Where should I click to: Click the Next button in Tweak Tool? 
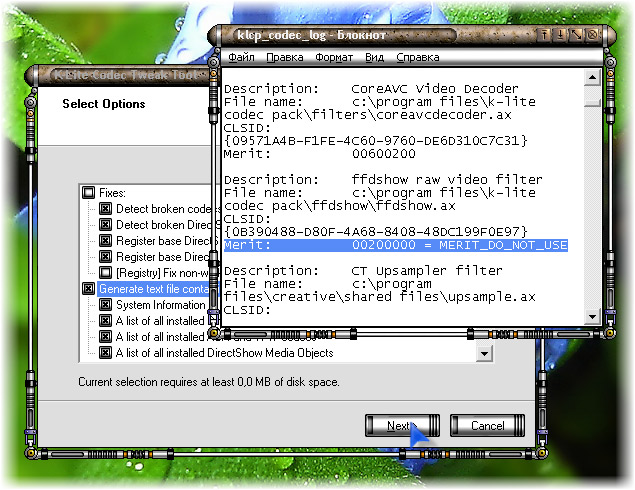(x=402, y=425)
